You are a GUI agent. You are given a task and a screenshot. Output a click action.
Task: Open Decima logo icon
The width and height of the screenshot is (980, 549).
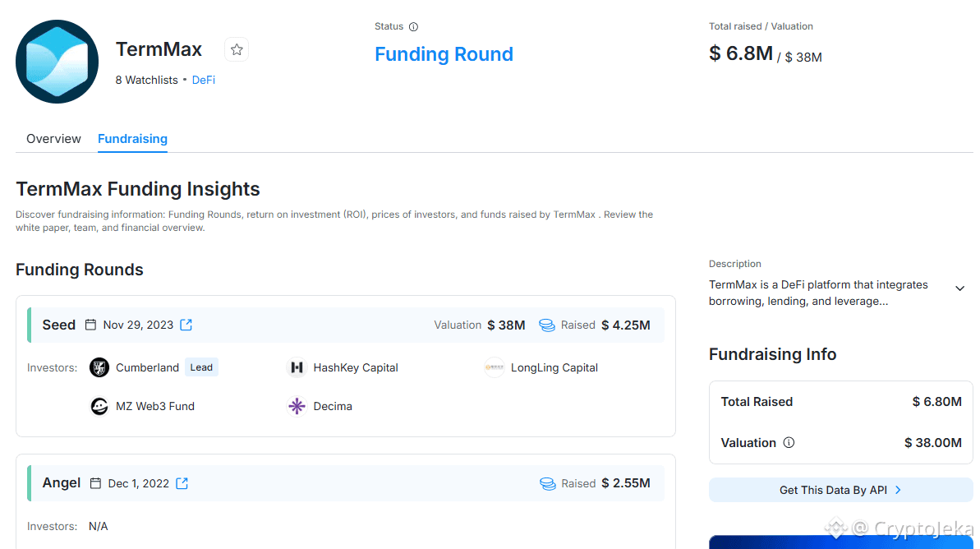tap(297, 407)
